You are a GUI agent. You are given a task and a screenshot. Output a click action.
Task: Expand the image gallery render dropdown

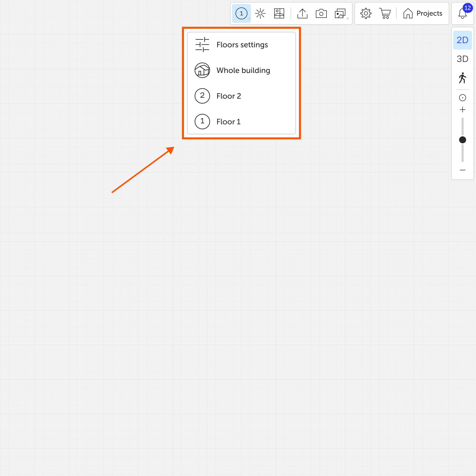click(340, 13)
